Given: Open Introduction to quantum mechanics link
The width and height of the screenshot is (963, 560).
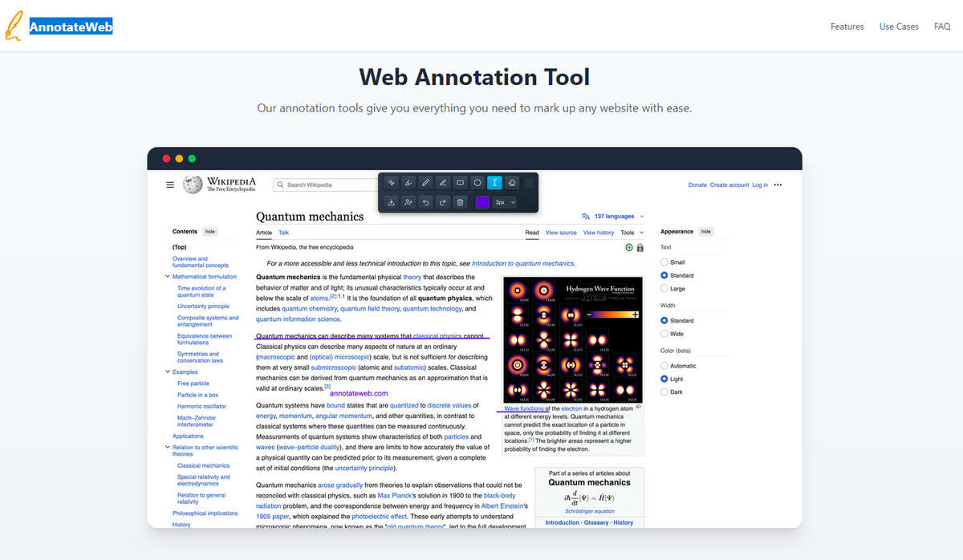Looking at the screenshot, I should pos(522,263).
